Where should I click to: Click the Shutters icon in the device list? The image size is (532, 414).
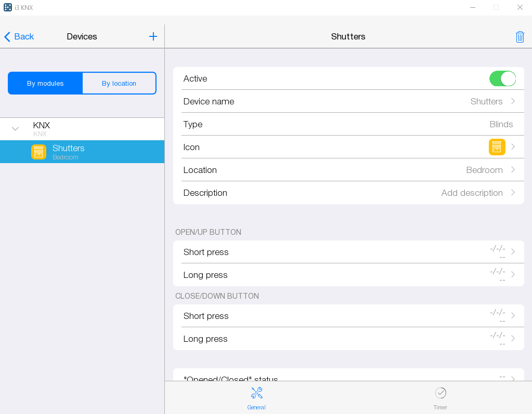39,152
